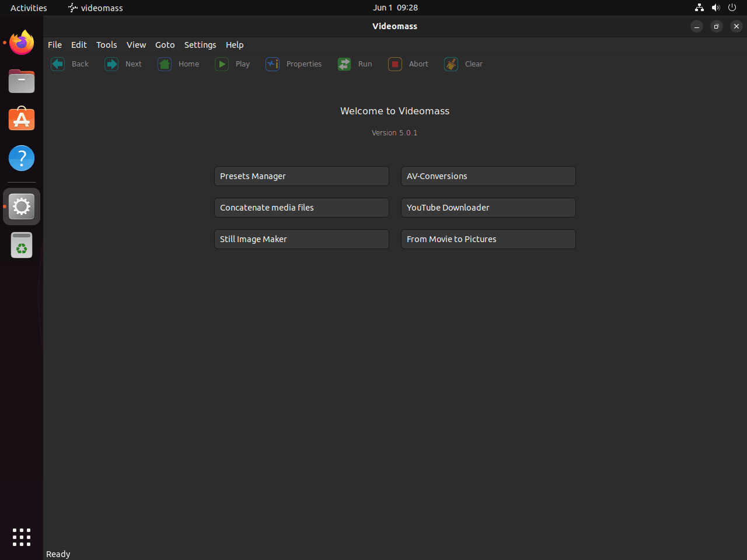Open network status icon in top bar
This screenshot has width=747, height=560.
pos(699,8)
